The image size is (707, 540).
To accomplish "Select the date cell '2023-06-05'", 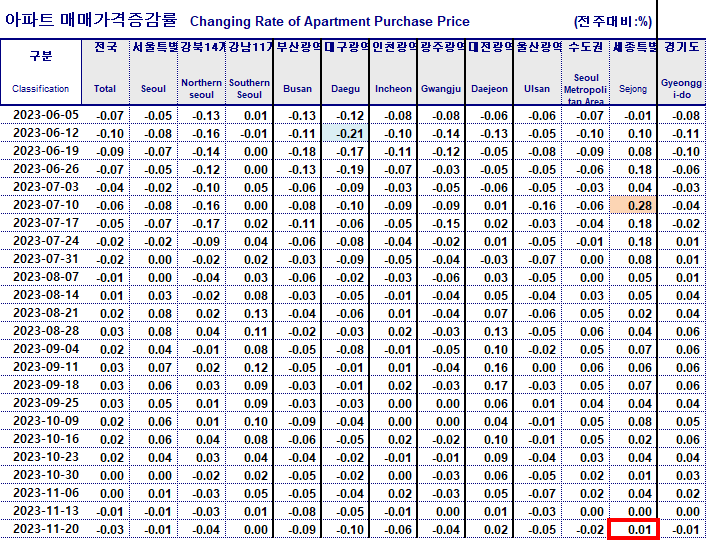I will (46, 115).
